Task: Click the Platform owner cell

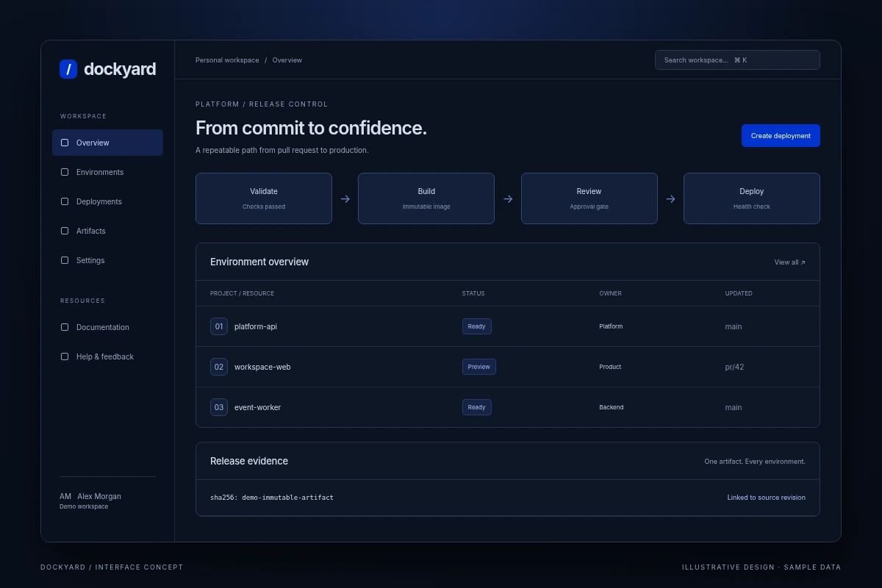Action: coord(611,326)
